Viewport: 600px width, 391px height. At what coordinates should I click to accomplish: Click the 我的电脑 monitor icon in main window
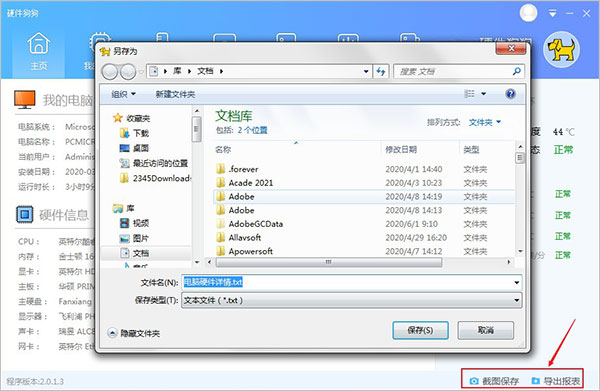pos(25,99)
